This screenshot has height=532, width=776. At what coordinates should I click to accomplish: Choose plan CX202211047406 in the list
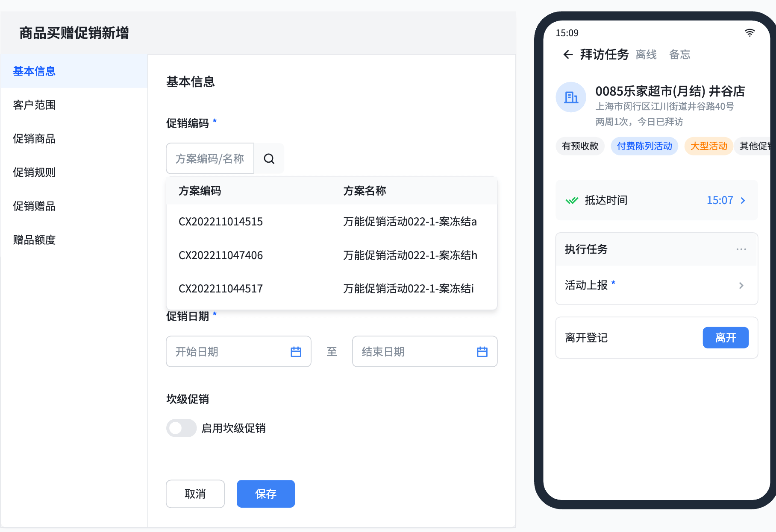220,255
